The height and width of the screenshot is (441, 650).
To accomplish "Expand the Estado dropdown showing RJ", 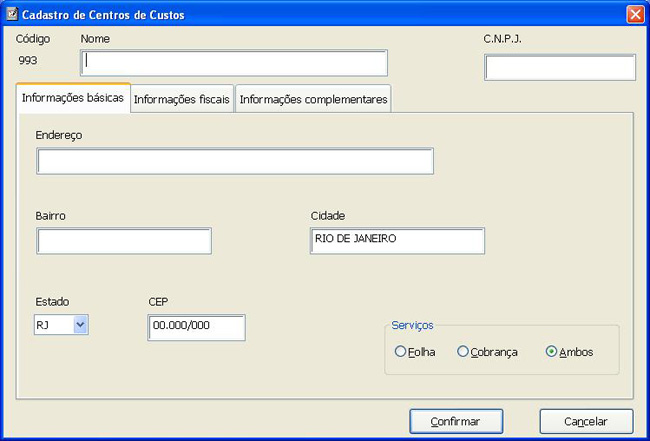I will coord(80,324).
